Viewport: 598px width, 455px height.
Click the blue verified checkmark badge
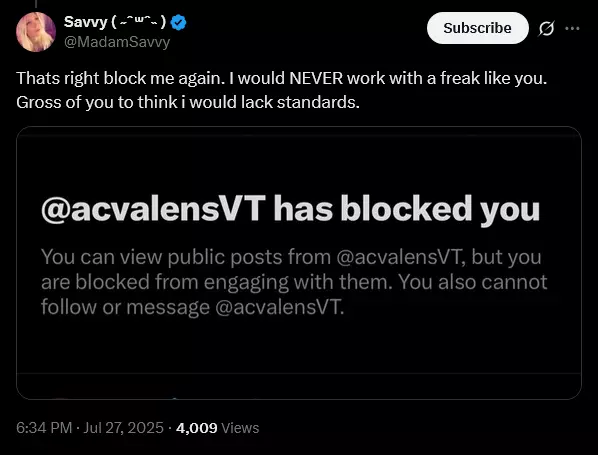[x=178, y=23]
